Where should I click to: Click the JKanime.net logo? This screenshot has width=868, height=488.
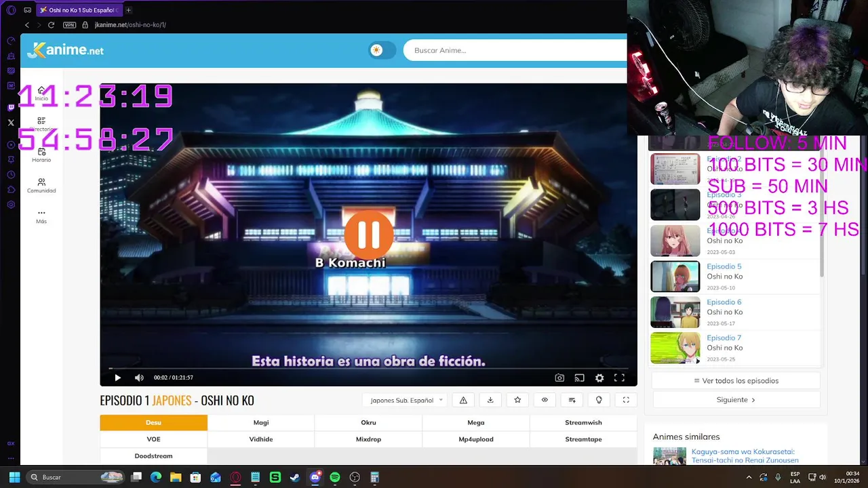(65, 50)
